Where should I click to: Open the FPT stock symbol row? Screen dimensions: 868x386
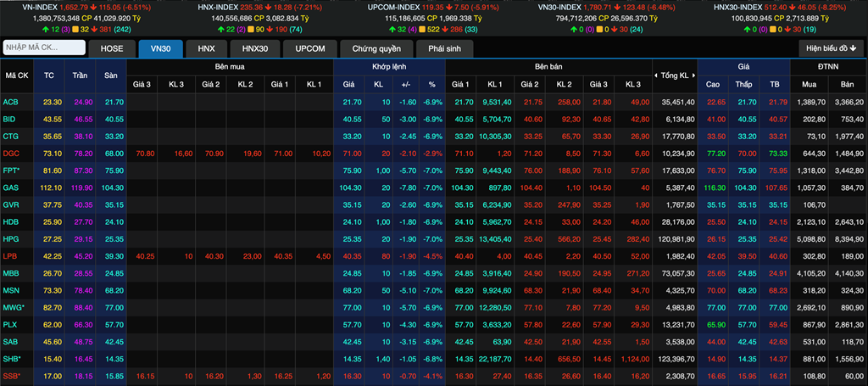[x=12, y=170]
